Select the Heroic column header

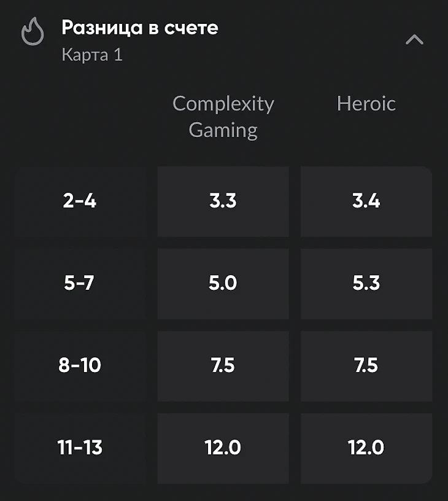click(x=366, y=103)
